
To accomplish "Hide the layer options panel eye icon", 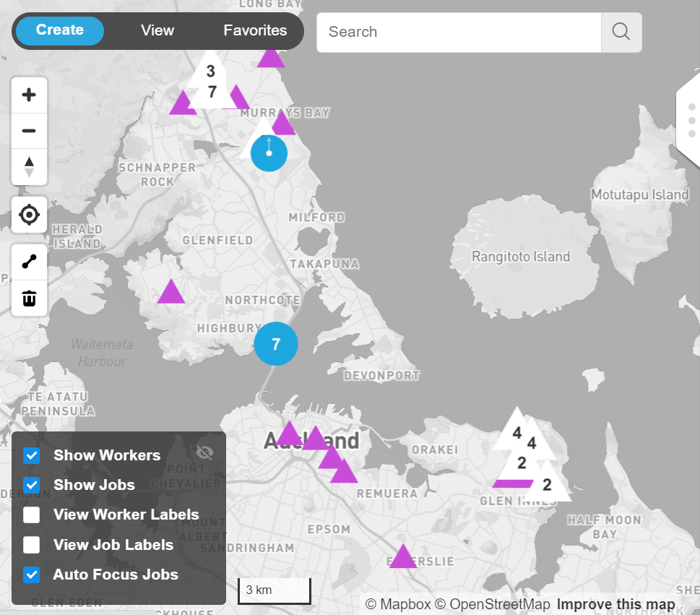I will [x=205, y=452].
